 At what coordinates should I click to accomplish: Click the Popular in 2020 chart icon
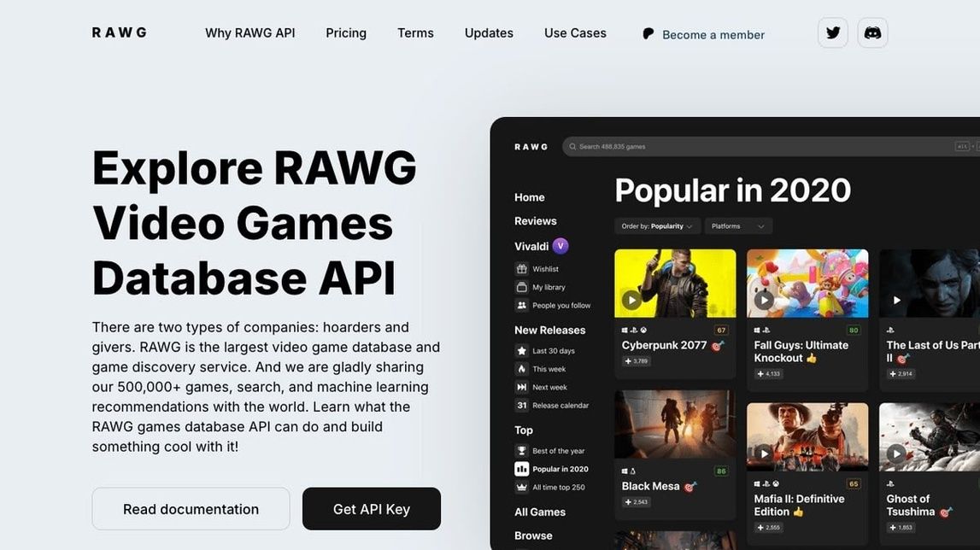pos(521,469)
